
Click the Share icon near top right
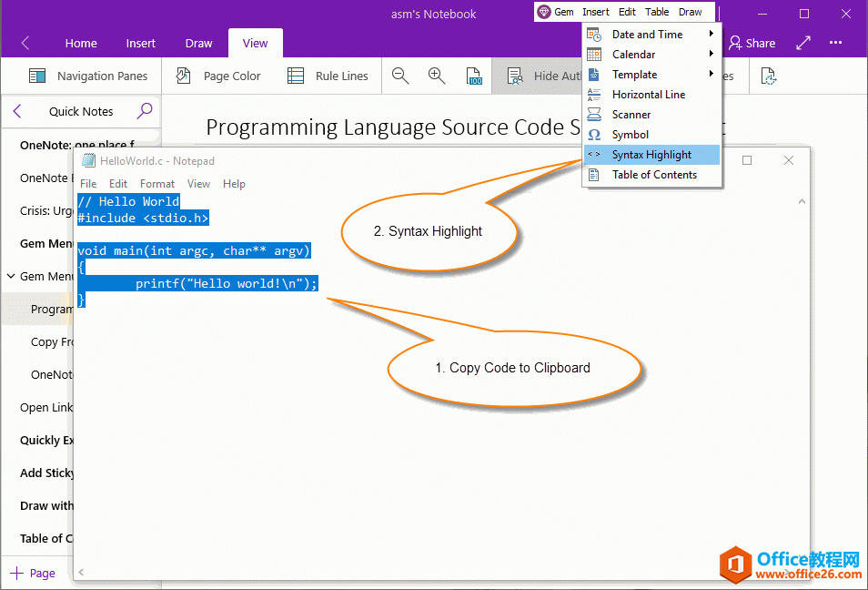click(752, 43)
